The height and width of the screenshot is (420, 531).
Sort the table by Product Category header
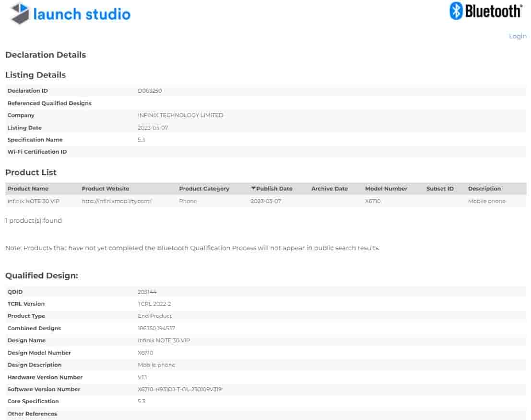(204, 189)
